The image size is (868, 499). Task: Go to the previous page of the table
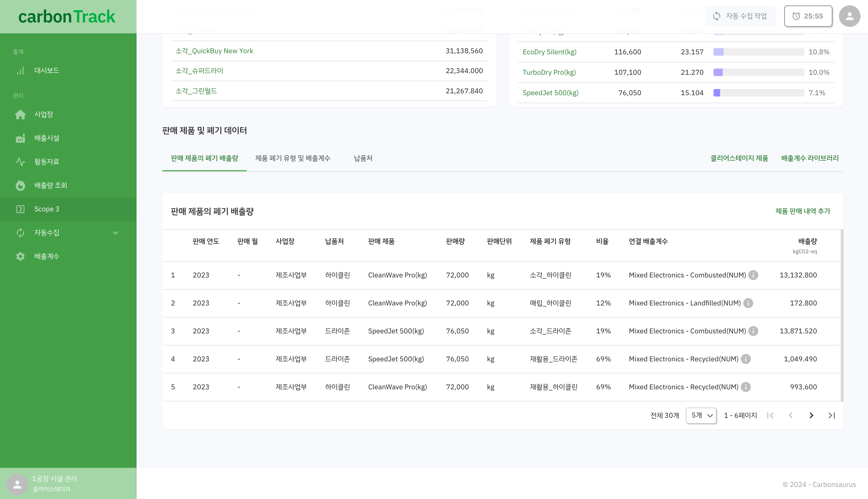[x=791, y=415]
